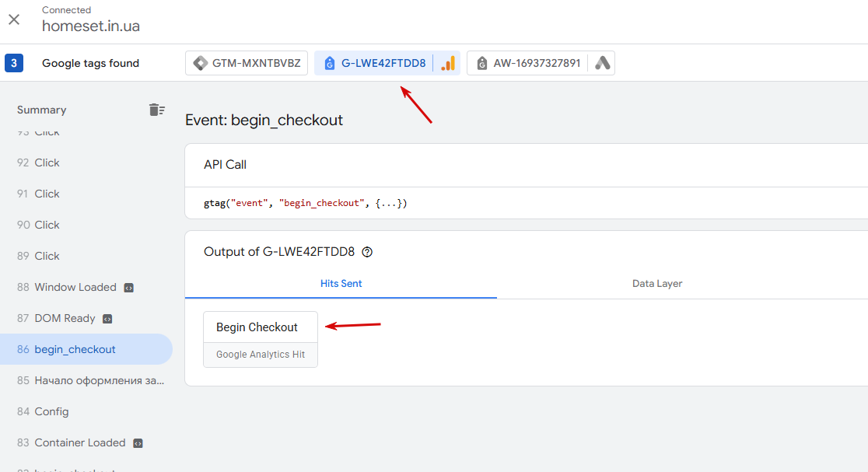Open the Summary view
Screen dimensions: 868x472
coord(41,110)
